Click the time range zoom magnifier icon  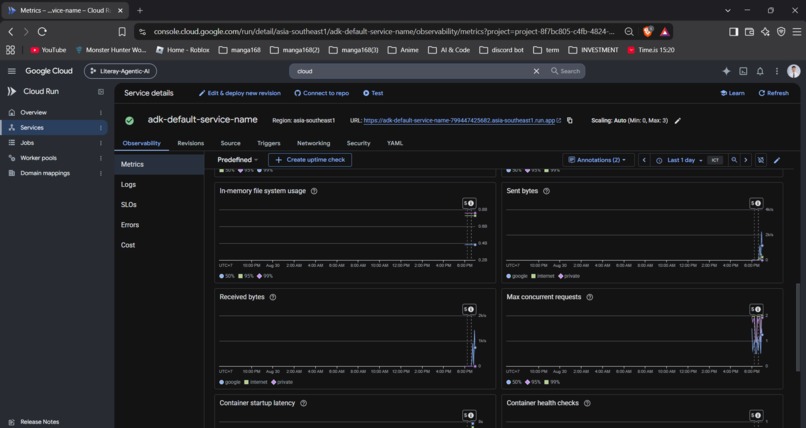point(735,160)
